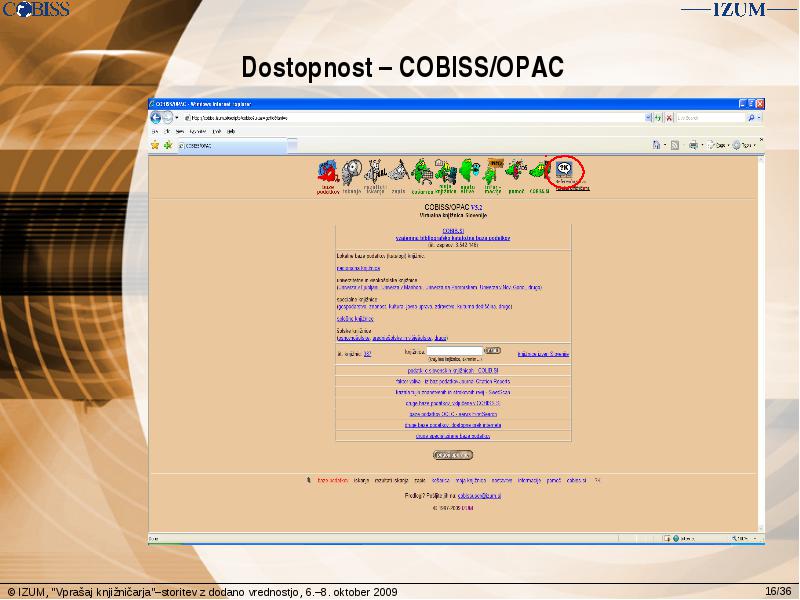Open a new tab with the blank tab button
Image resolution: width=800 pixels, height=600 pixels.
pyautogui.click(x=292, y=145)
